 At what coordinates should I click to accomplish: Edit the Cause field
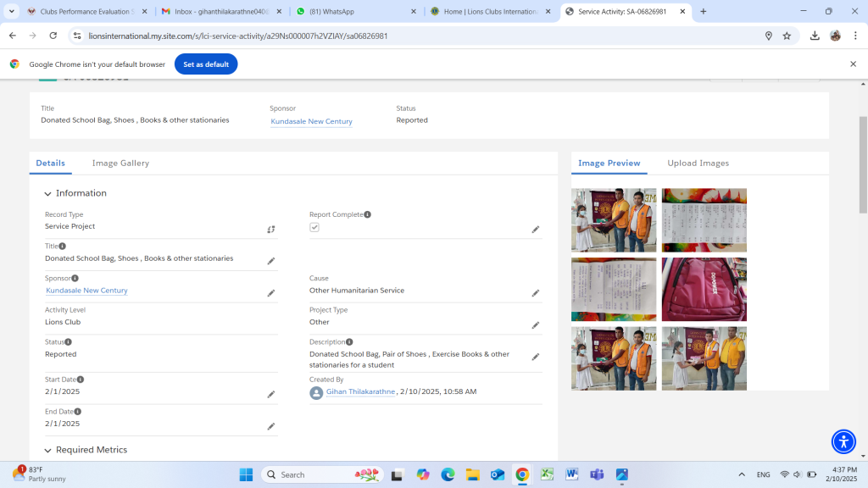click(x=536, y=293)
